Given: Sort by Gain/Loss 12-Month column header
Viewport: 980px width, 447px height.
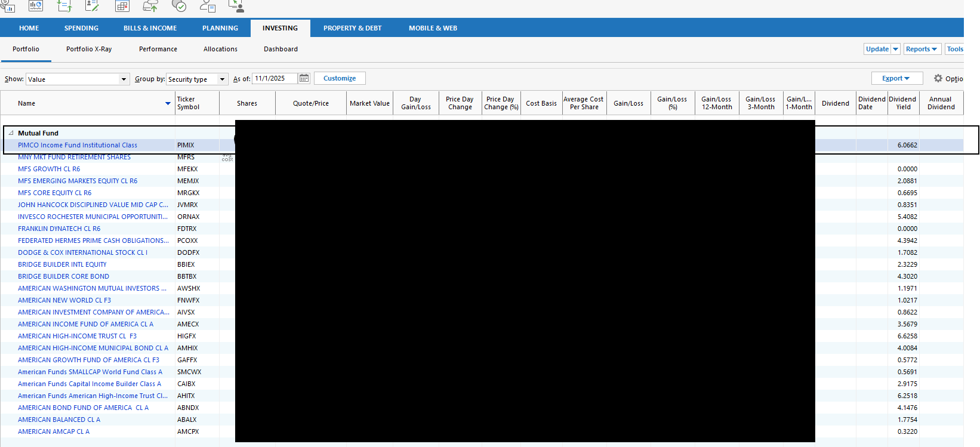Looking at the screenshot, I should tap(717, 103).
